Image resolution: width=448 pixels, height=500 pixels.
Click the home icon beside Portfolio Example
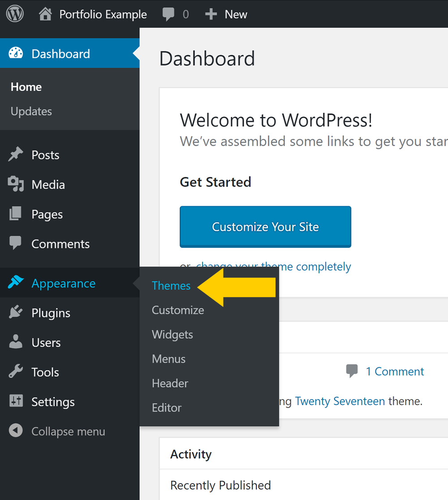pos(45,14)
